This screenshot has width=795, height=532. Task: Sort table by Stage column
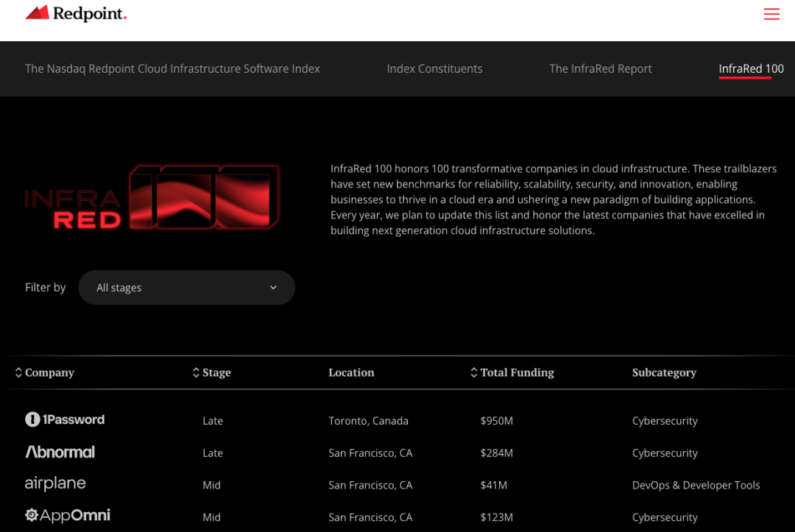tap(211, 372)
